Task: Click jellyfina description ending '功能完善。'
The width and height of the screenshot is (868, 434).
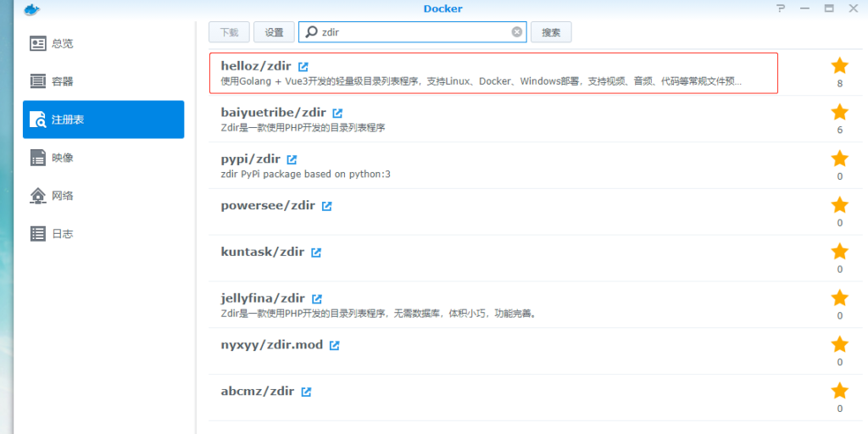Action: click(x=378, y=314)
